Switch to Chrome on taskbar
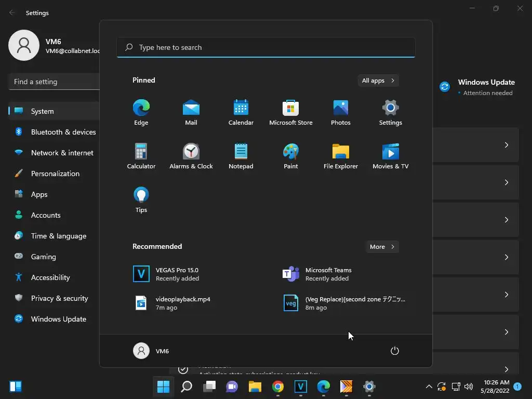The image size is (532, 399). click(278, 387)
